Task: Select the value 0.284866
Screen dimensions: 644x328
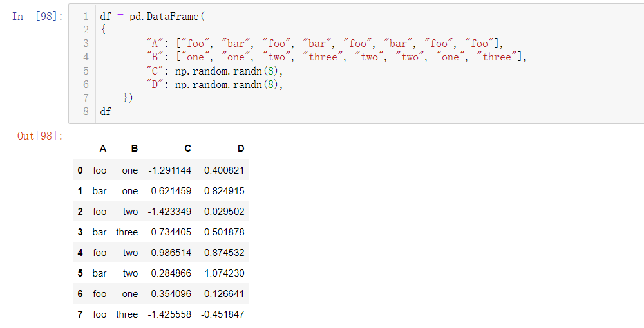Action: click(171, 273)
